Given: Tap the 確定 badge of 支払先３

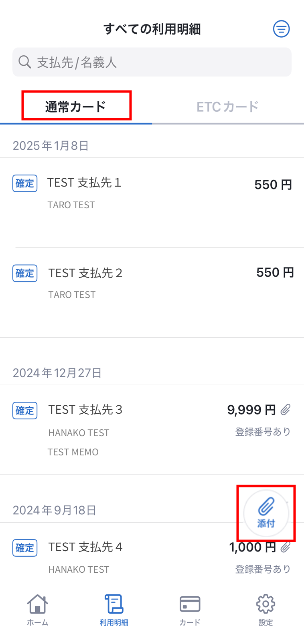Looking at the screenshot, I should click(x=25, y=411).
